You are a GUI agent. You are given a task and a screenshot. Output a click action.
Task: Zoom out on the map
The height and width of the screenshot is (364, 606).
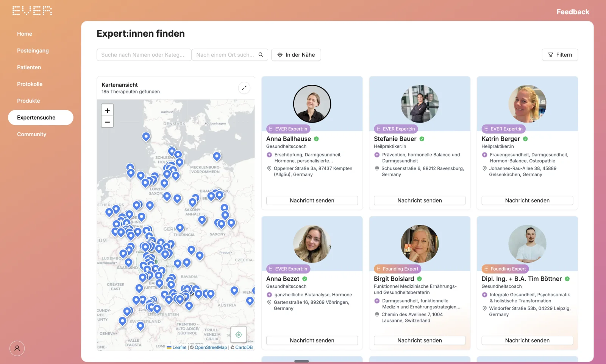[x=107, y=122]
